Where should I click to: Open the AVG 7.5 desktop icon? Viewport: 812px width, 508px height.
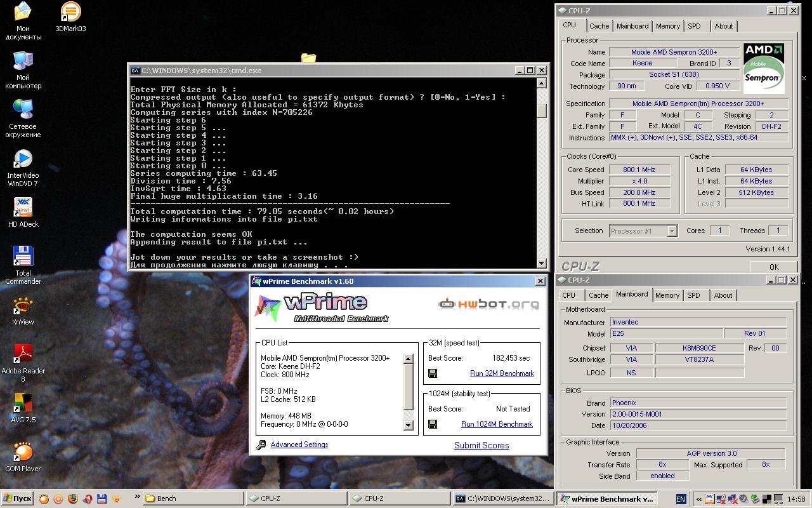pos(23,409)
